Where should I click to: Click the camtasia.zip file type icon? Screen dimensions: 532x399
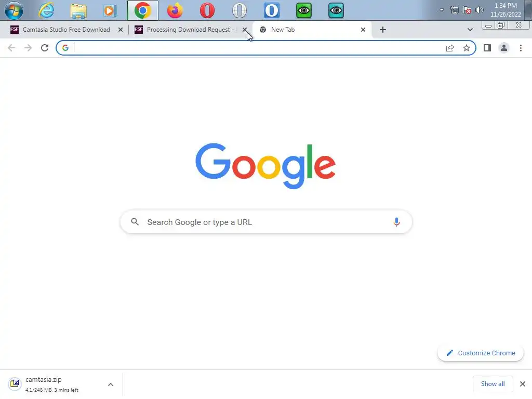[x=15, y=384]
